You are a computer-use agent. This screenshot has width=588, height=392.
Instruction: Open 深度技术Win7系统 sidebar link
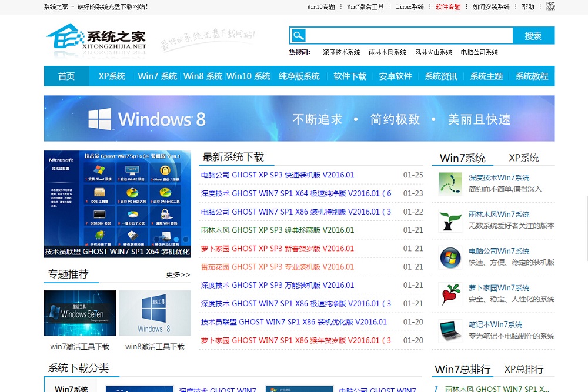pos(499,177)
